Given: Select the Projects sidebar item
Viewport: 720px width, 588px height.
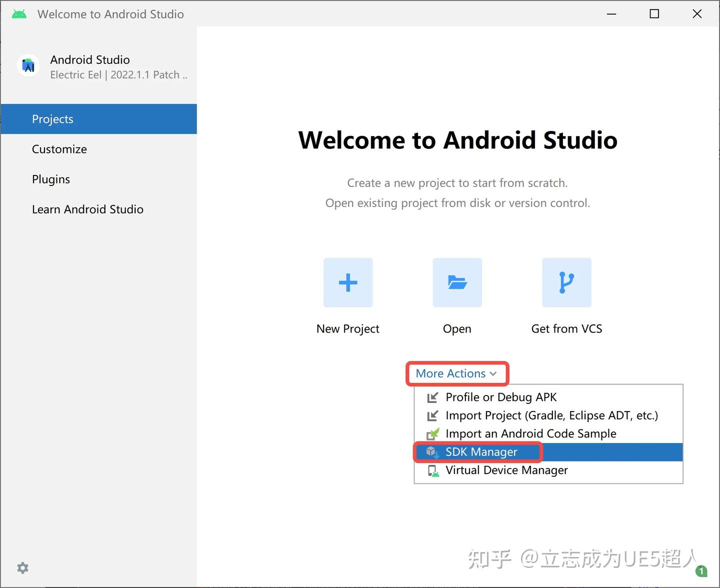Looking at the screenshot, I should pos(52,119).
